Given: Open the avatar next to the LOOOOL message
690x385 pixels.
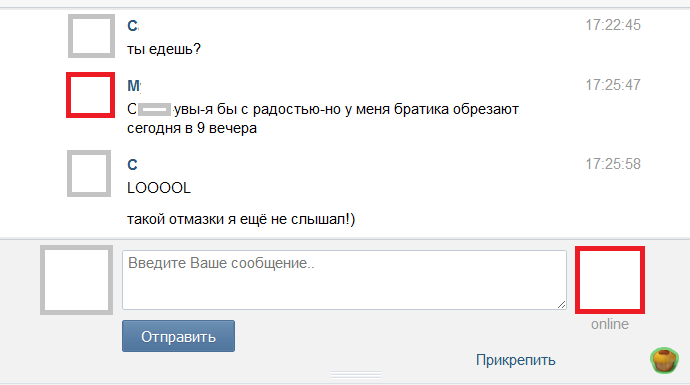Looking at the screenshot, I should click(x=89, y=173).
